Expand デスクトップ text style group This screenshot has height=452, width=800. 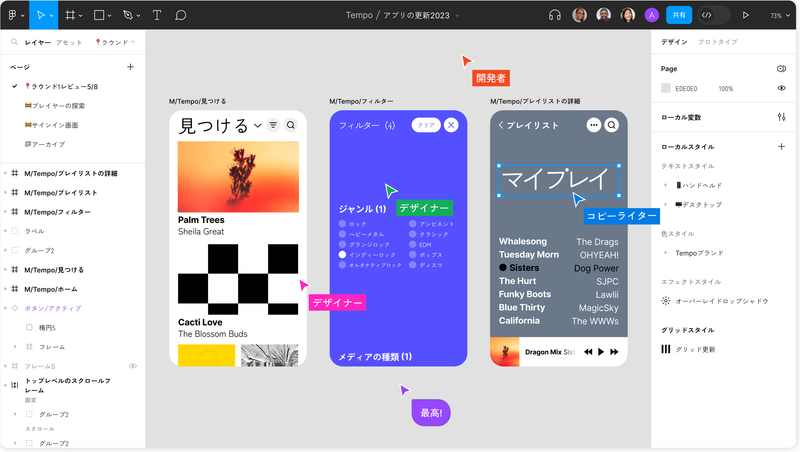pyautogui.click(x=665, y=205)
